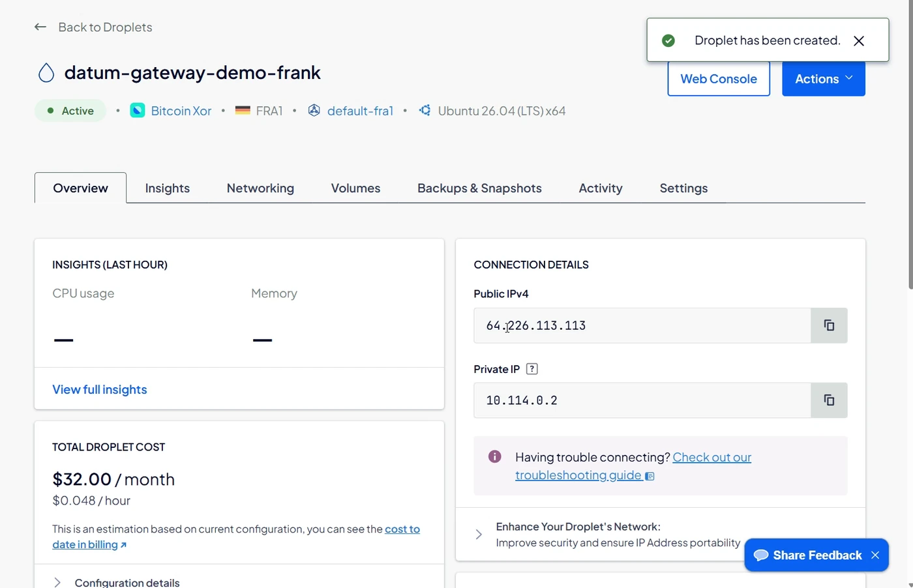Click the Active status badge
This screenshot has width=913, height=588.
coord(70,111)
